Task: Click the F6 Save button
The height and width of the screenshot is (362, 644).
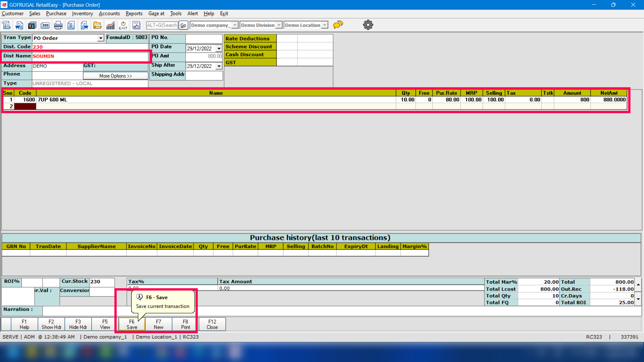Action: click(132, 324)
